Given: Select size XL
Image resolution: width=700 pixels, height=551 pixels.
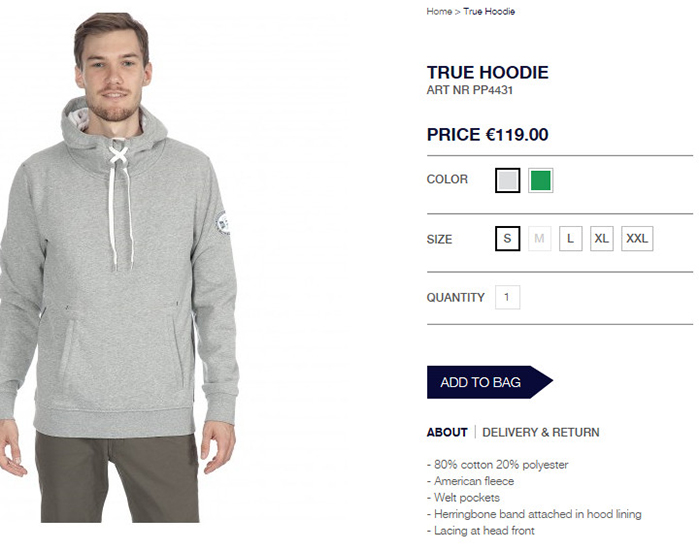Looking at the screenshot, I should tap(601, 238).
